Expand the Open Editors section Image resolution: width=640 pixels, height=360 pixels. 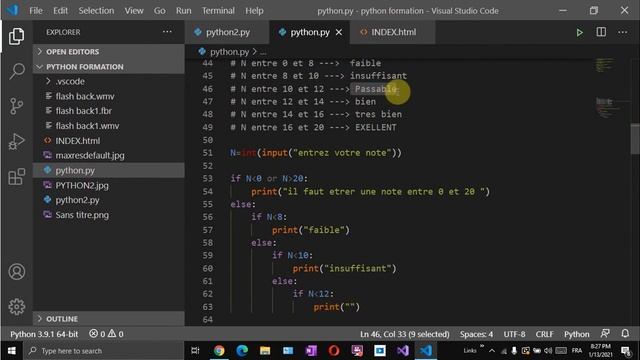pyautogui.click(x=109, y=51)
